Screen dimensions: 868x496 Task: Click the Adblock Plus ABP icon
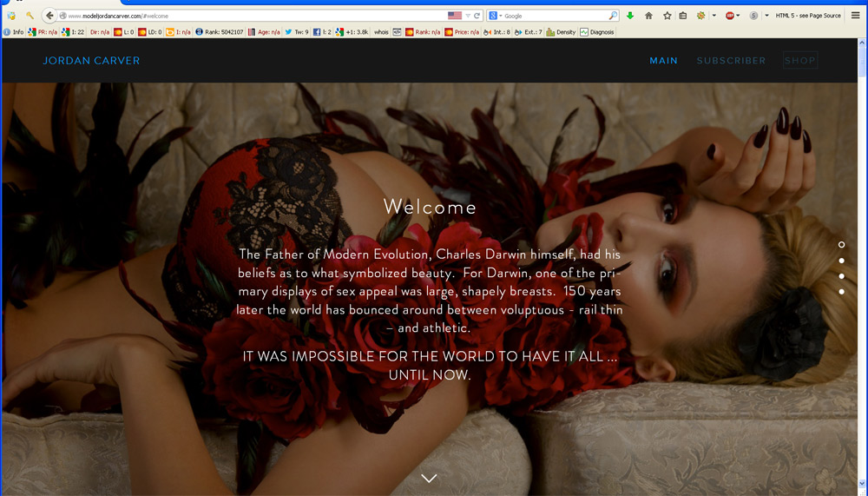coord(731,16)
